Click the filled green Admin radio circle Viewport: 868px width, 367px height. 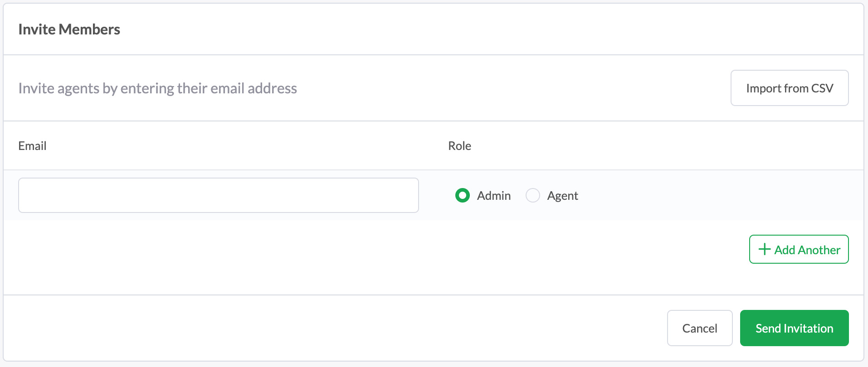(x=463, y=195)
